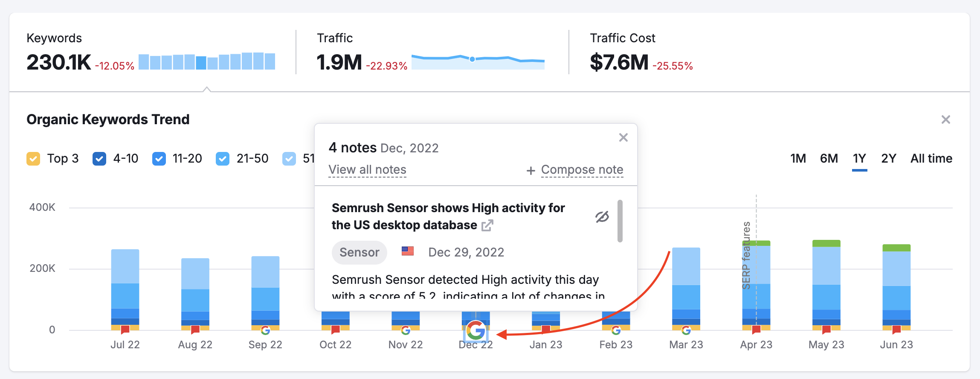The image size is (980, 379).
Task: Toggle the 21-50 positions checkbox
Action: tap(223, 159)
